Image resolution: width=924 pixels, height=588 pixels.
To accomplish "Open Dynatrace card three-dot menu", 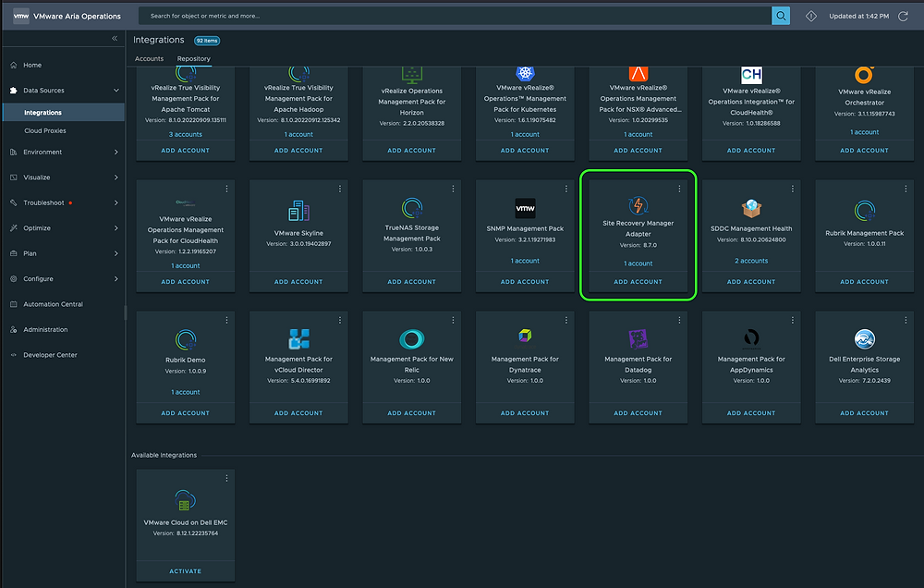I will (x=566, y=320).
